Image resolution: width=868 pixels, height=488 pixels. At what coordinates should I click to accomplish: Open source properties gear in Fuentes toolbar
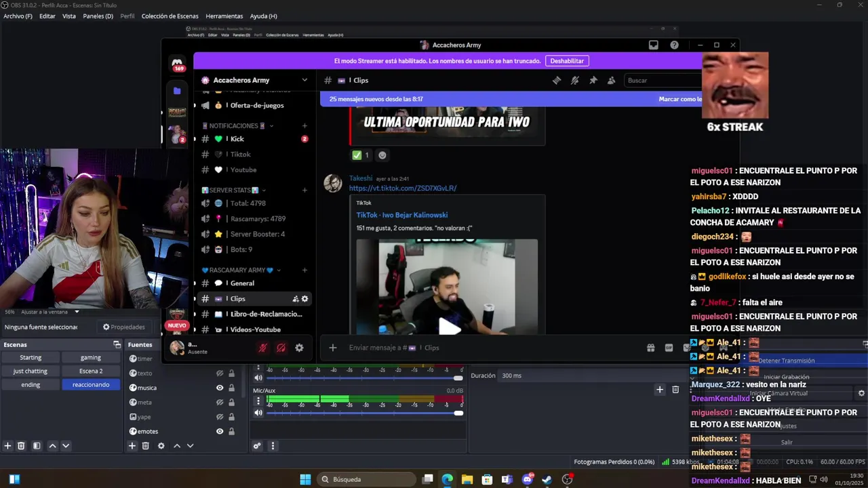[161, 446]
